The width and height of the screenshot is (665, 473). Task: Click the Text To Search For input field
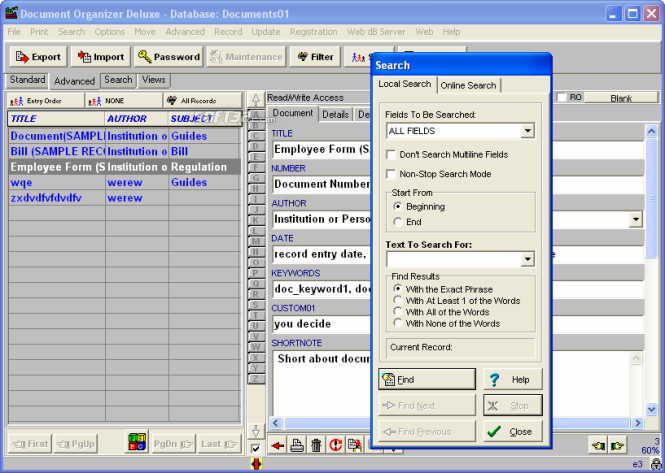[x=454, y=259]
